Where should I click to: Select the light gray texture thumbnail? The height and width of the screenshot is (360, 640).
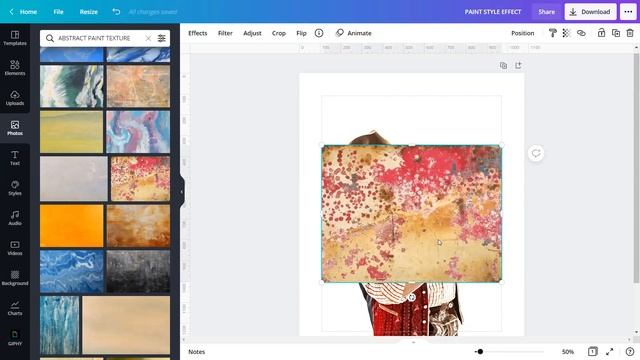tap(74, 179)
